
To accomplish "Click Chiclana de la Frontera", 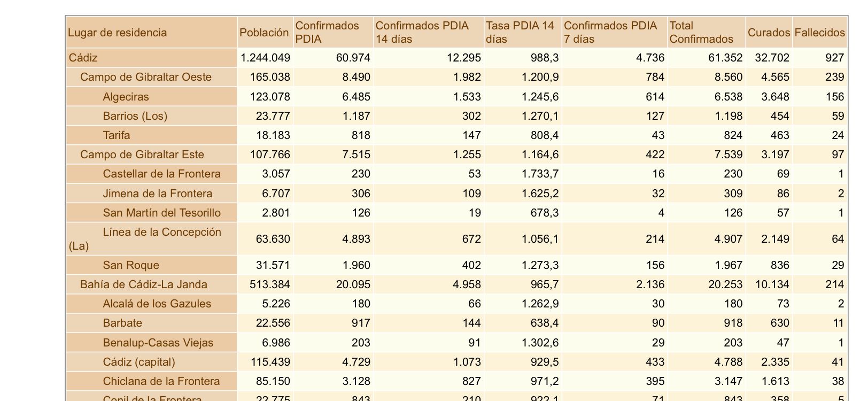I will pos(161,381).
